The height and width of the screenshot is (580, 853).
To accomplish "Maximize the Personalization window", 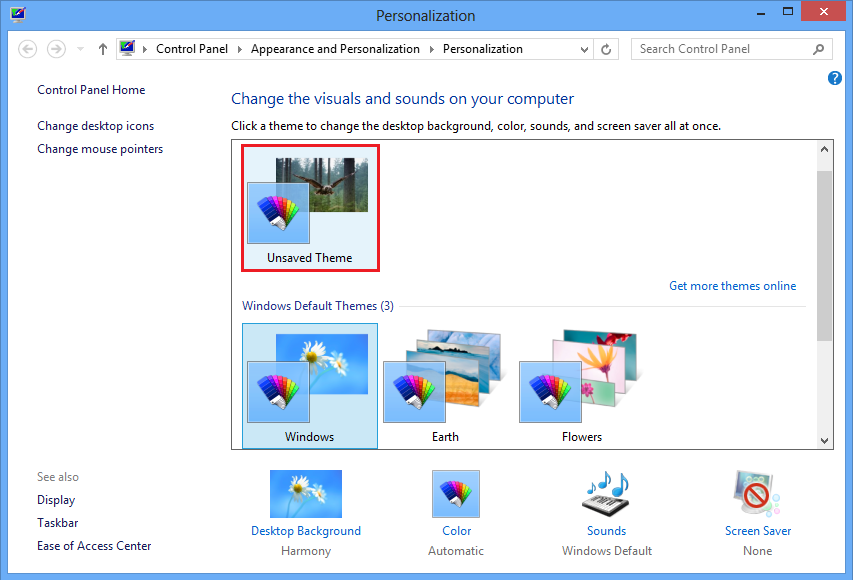I will (788, 12).
